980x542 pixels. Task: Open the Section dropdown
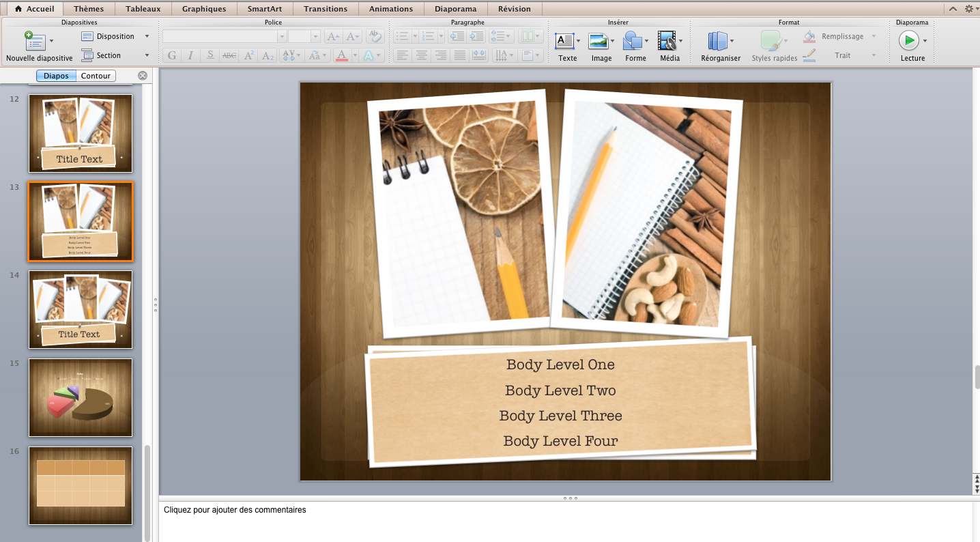coord(147,55)
